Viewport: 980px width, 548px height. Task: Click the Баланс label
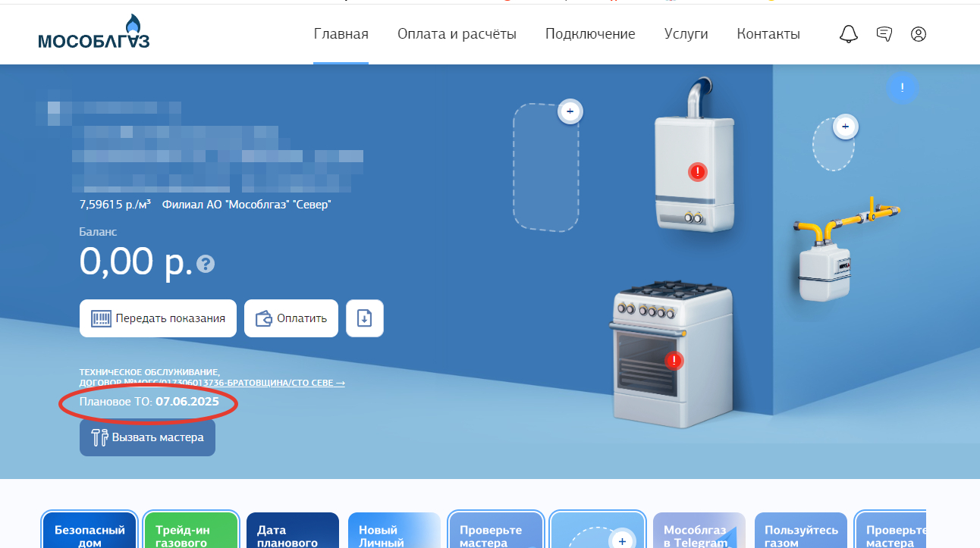tap(99, 232)
